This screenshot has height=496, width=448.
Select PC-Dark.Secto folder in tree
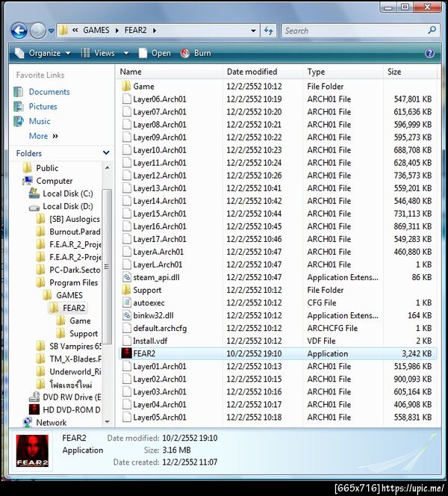[75, 270]
